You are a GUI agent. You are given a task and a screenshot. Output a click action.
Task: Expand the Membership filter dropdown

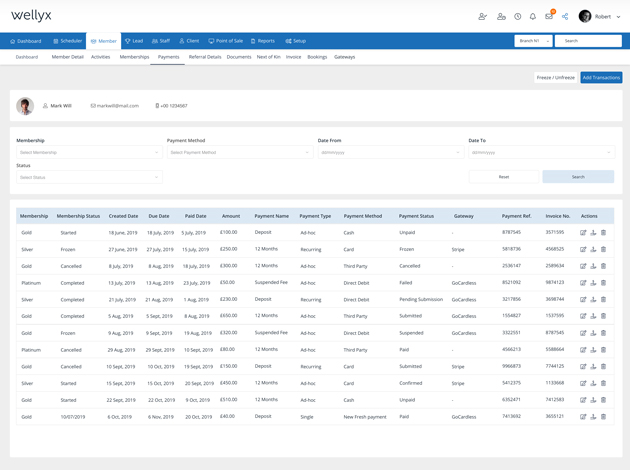pyautogui.click(x=88, y=153)
